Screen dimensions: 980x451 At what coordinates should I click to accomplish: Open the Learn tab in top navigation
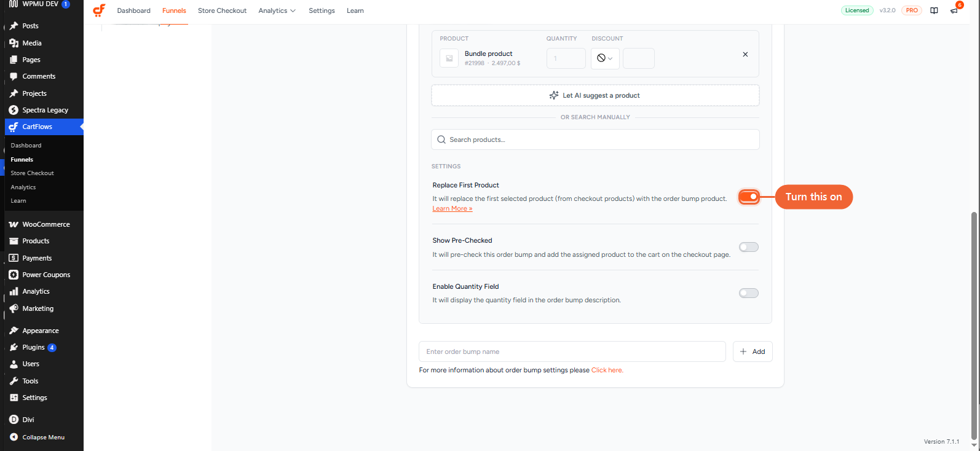[x=355, y=10]
